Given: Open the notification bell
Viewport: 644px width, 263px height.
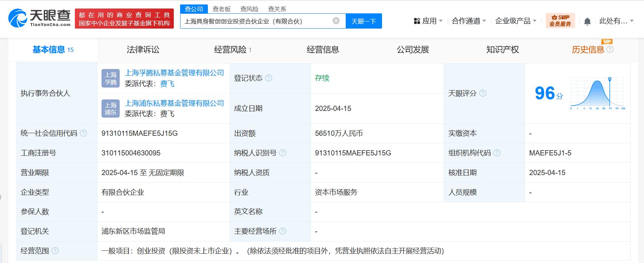Looking at the screenshot, I should [587, 21].
